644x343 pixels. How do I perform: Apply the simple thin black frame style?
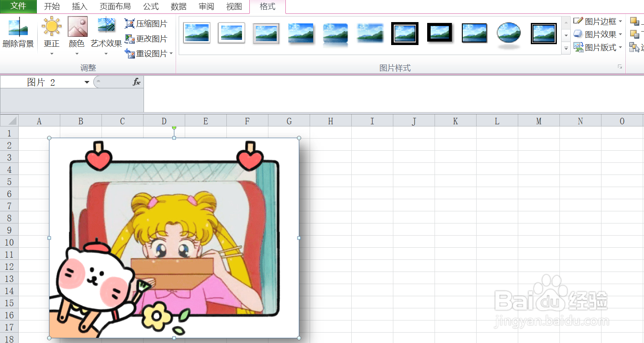pos(474,33)
